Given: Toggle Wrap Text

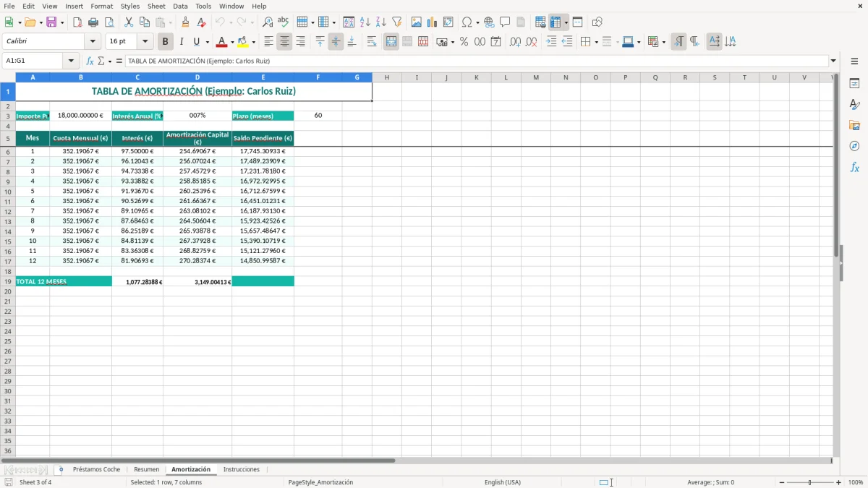Looking at the screenshot, I should click(372, 42).
